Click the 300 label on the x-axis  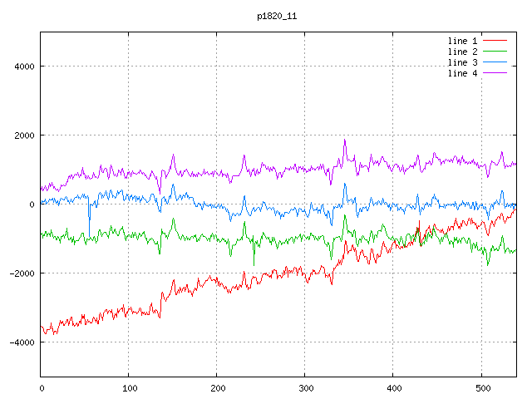[305, 387]
